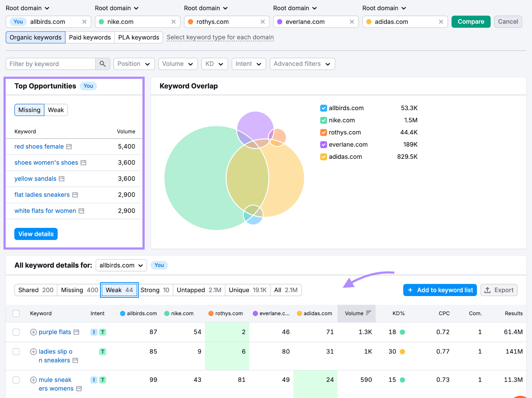Uncheck nike.com in the Keyword Overlap legend

[x=323, y=120]
